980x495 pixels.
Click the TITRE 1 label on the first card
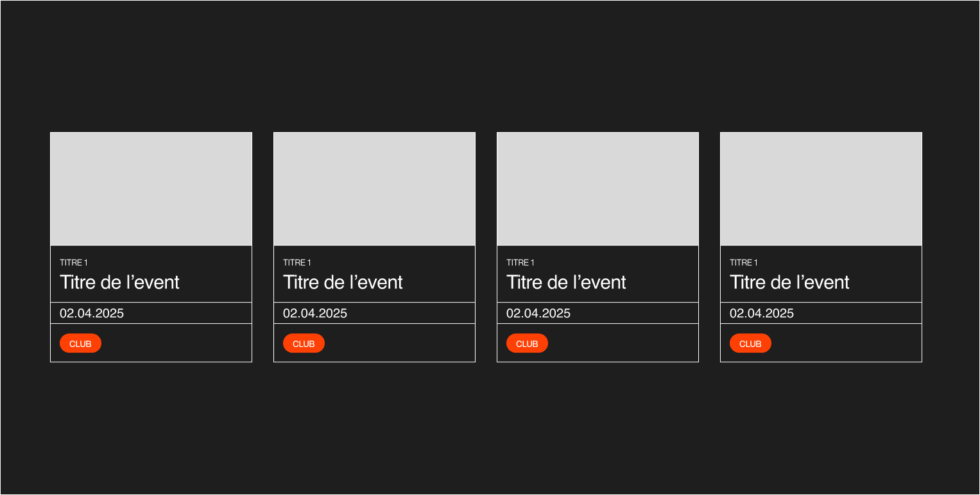[x=74, y=263]
